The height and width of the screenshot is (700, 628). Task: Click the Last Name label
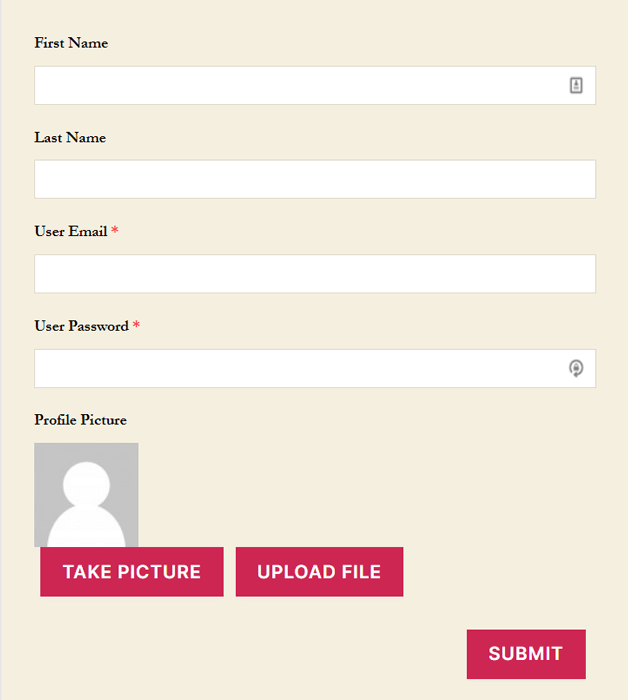pos(70,138)
